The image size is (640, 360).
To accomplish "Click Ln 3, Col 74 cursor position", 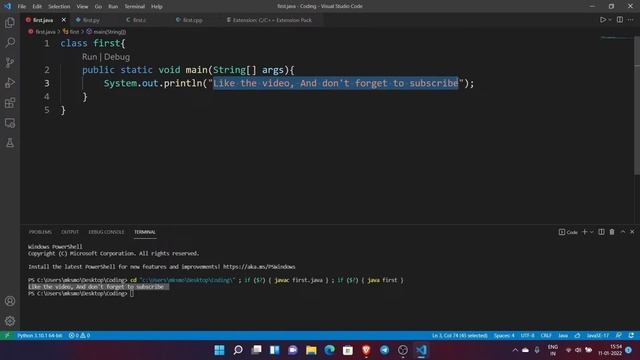I will pyautogui.click(x=460, y=336).
